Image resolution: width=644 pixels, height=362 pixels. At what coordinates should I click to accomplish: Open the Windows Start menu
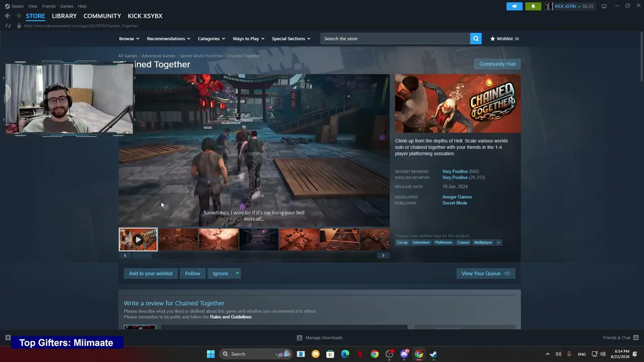pos(211,354)
